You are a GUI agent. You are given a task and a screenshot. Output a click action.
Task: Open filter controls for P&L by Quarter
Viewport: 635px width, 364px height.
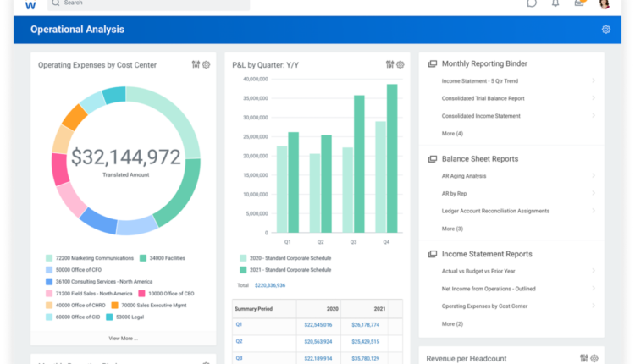pyautogui.click(x=389, y=65)
